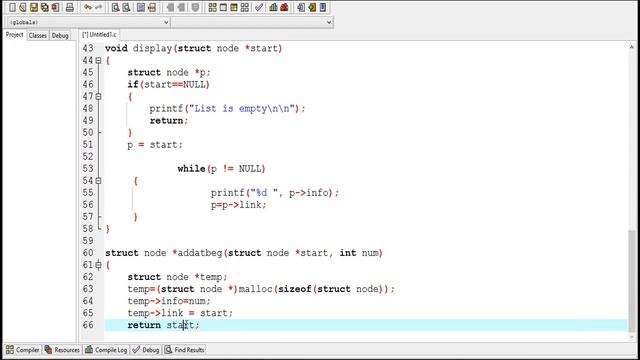Click "addatbeg" function name on line 60
This screenshot has width=640, height=360.
(200, 253)
